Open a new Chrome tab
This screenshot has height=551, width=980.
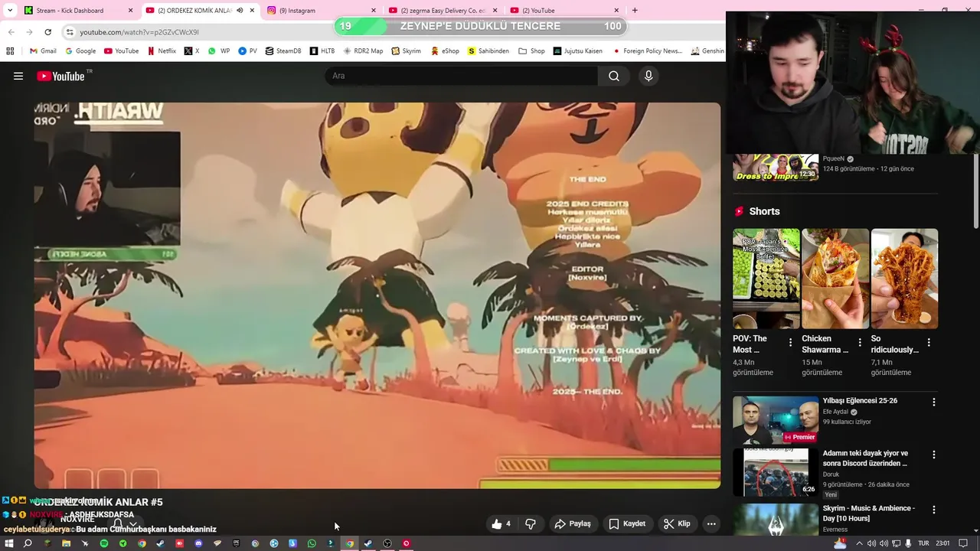pos(635,10)
